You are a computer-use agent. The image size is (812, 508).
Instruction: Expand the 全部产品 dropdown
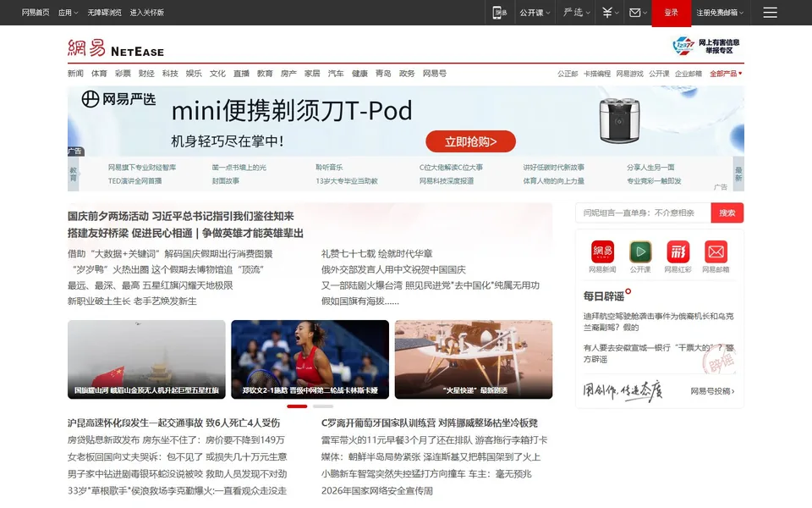[726, 74]
